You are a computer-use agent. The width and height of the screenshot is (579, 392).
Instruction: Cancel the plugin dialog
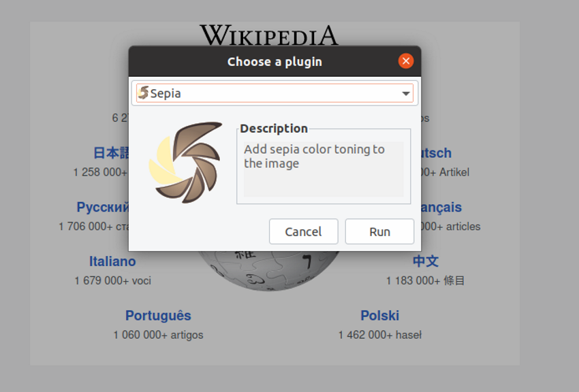point(304,231)
